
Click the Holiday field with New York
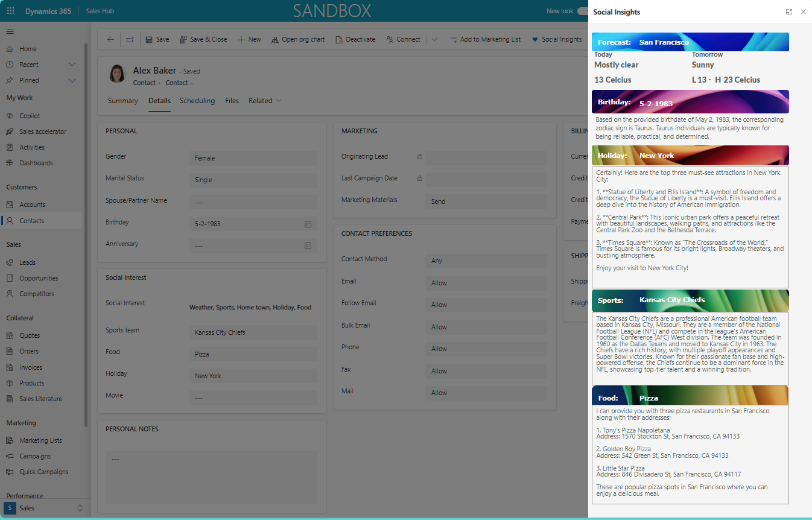click(253, 376)
